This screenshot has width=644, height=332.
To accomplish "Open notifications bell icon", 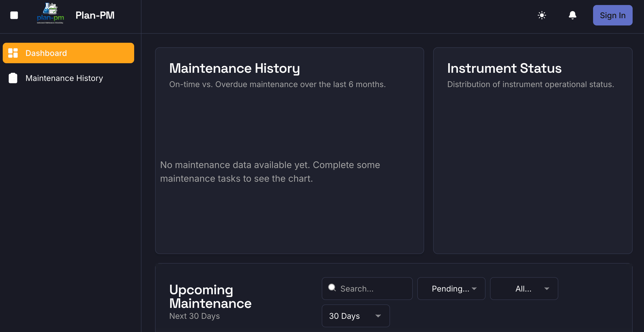I will (572, 15).
